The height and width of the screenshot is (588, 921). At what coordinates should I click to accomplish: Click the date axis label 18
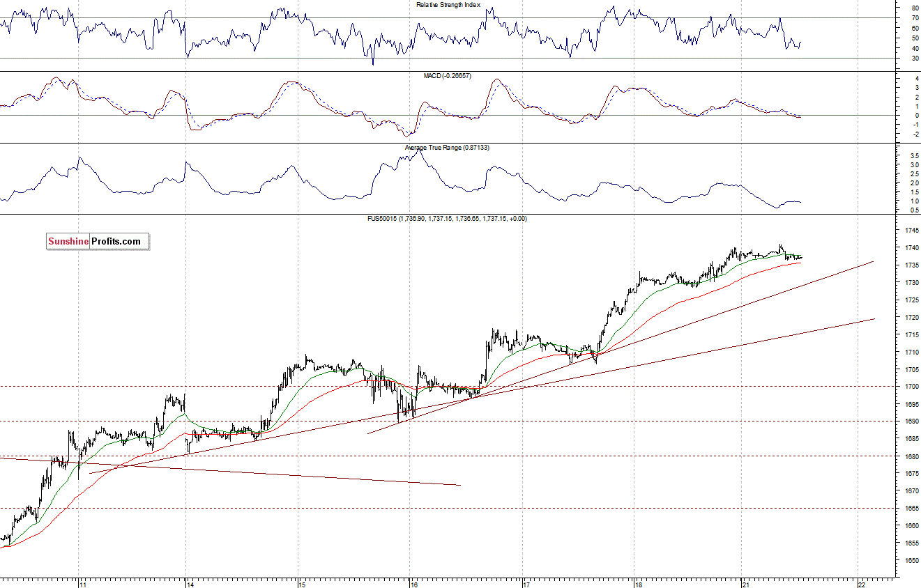click(x=639, y=584)
